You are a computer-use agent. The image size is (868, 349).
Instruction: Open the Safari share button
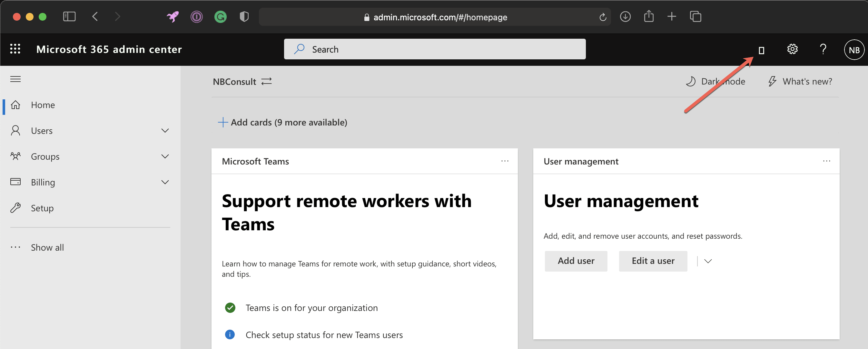tap(649, 16)
